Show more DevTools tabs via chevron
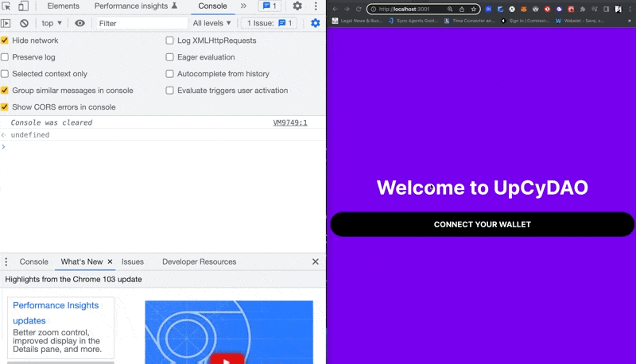This screenshot has width=636, height=364. click(243, 6)
